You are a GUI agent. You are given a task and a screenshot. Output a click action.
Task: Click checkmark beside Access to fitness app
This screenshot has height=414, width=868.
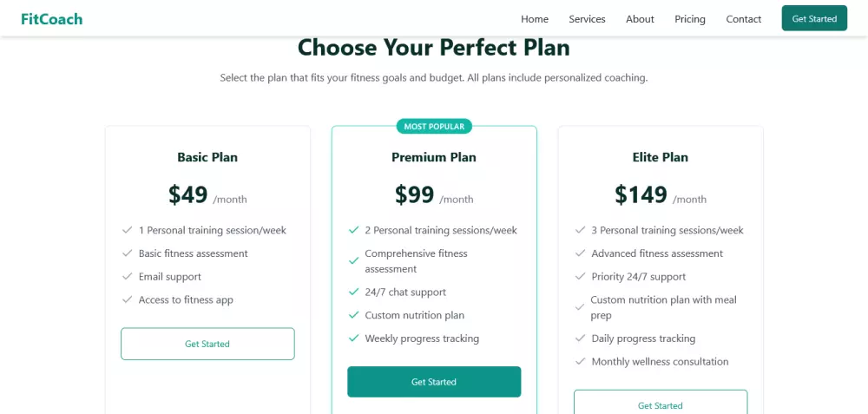pyautogui.click(x=128, y=299)
